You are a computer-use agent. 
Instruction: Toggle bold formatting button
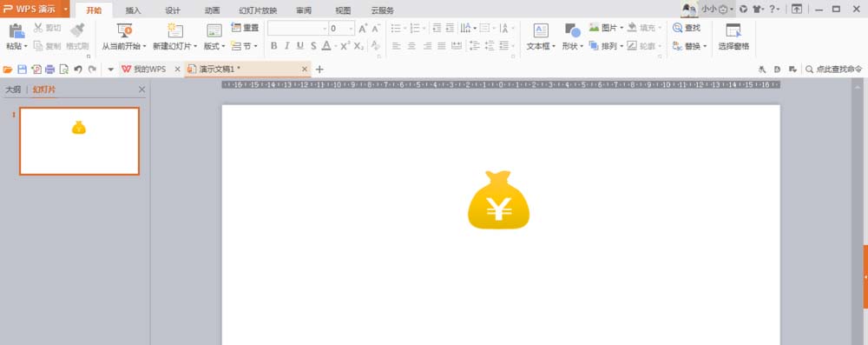click(273, 46)
